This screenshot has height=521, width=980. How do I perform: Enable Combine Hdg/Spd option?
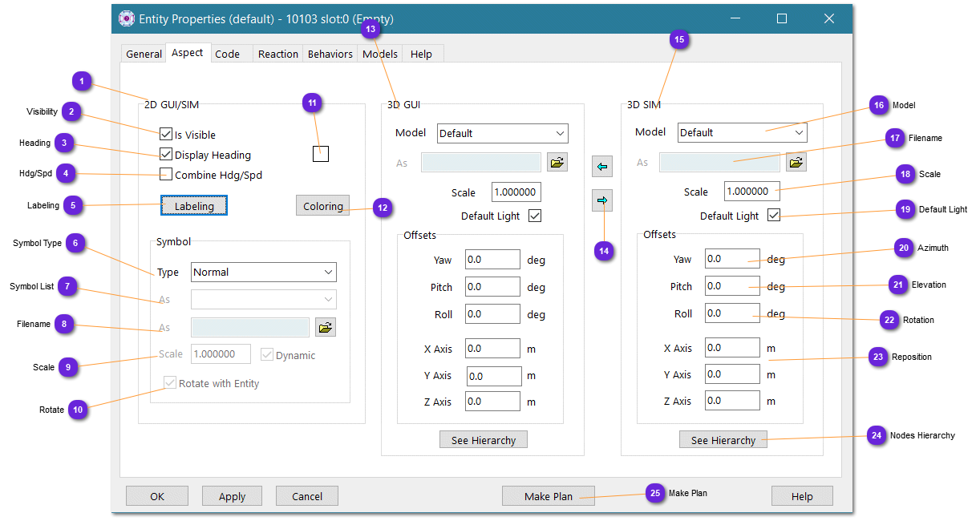(x=166, y=175)
